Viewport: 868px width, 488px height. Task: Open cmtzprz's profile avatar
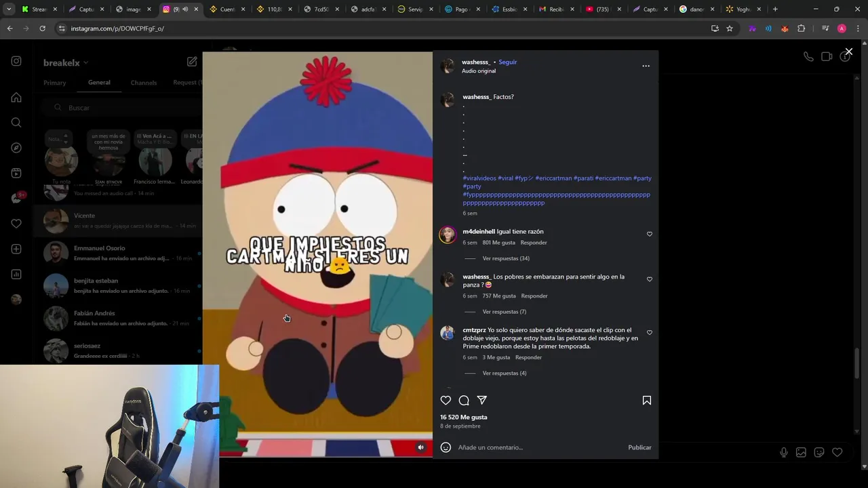447,333
